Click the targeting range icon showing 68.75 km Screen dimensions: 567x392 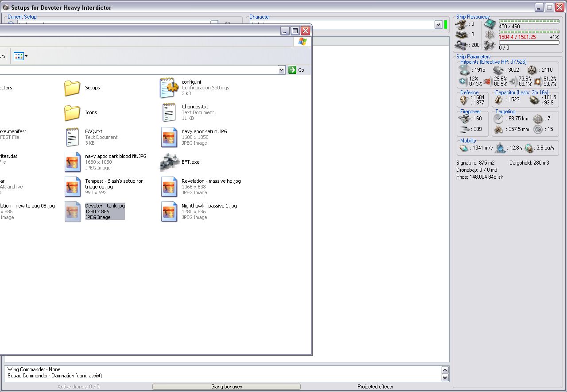point(499,119)
